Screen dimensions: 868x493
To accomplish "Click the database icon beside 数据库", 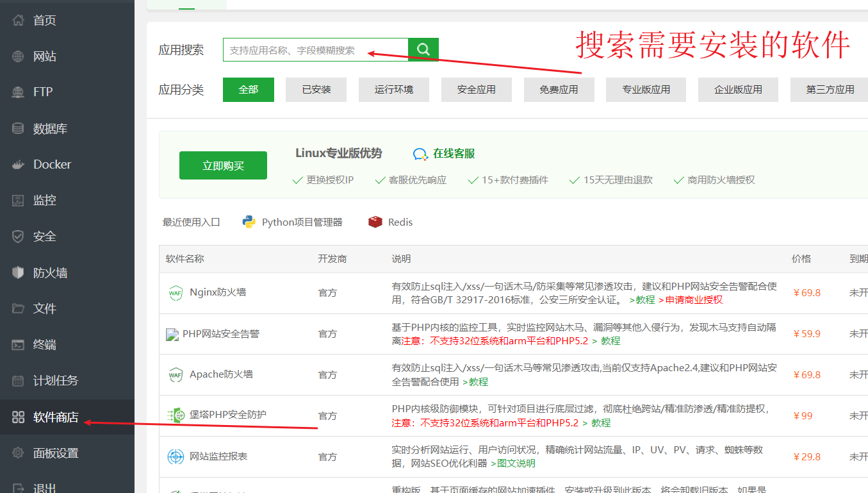I will tap(19, 128).
